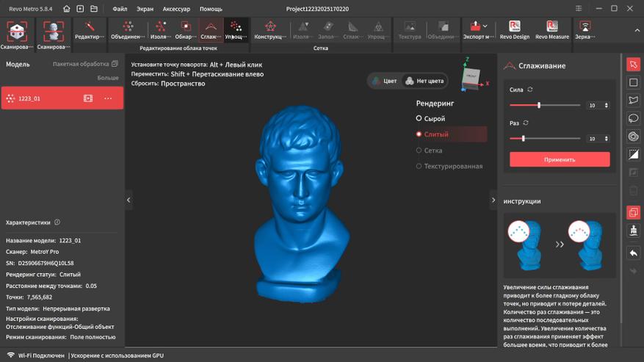
Task: Expand the Больше option
Action: 108,78
